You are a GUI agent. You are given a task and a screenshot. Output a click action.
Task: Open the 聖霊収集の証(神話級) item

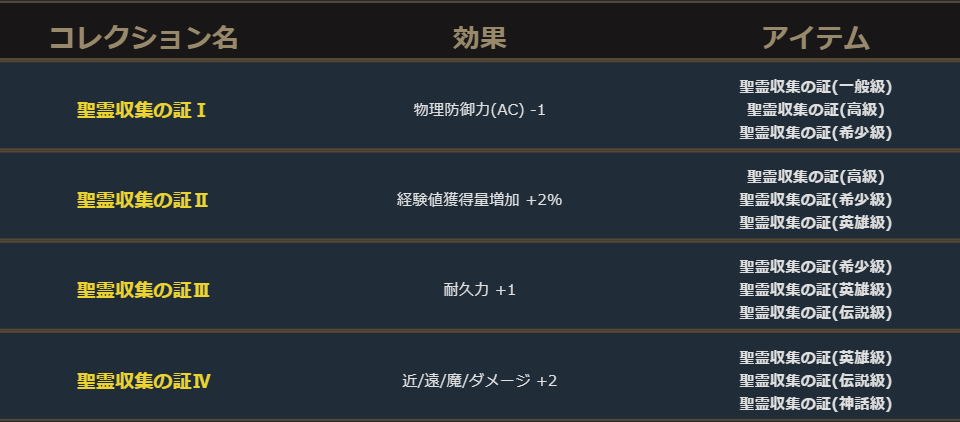point(815,403)
